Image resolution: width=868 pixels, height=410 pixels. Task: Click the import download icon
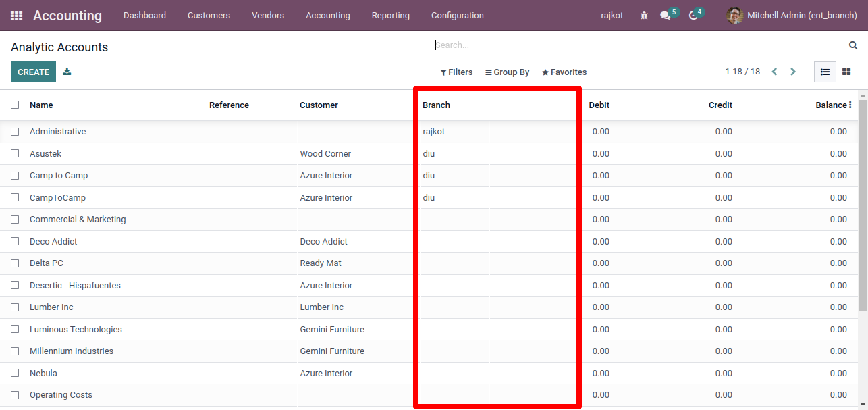coord(67,72)
